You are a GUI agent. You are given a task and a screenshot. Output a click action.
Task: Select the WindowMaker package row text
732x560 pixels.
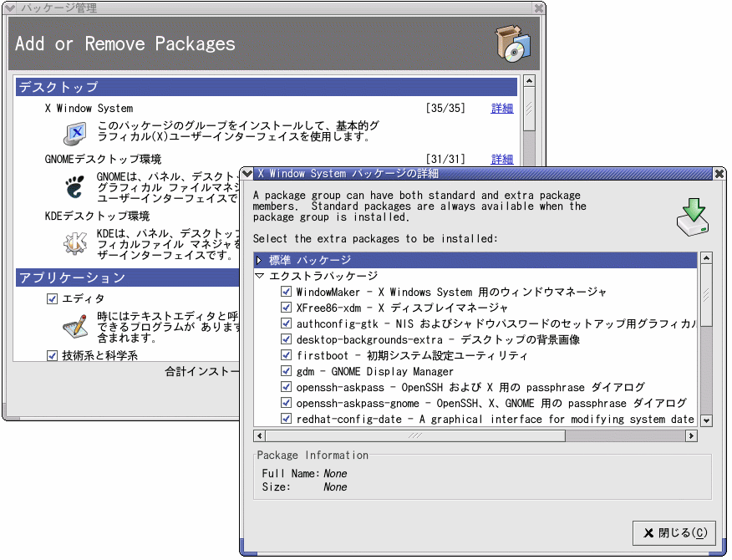(451, 293)
